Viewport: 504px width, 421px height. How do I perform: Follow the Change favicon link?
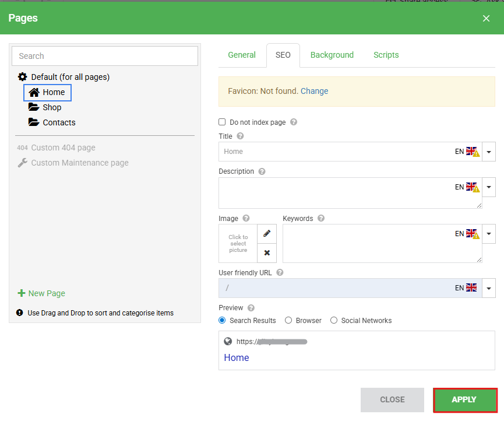click(x=314, y=92)
